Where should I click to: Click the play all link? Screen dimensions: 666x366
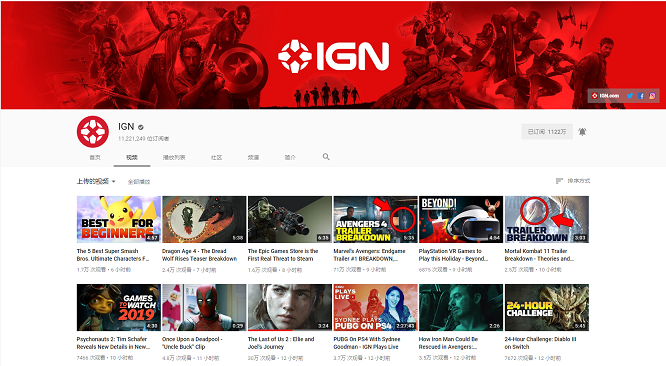[x=139, y=182]
